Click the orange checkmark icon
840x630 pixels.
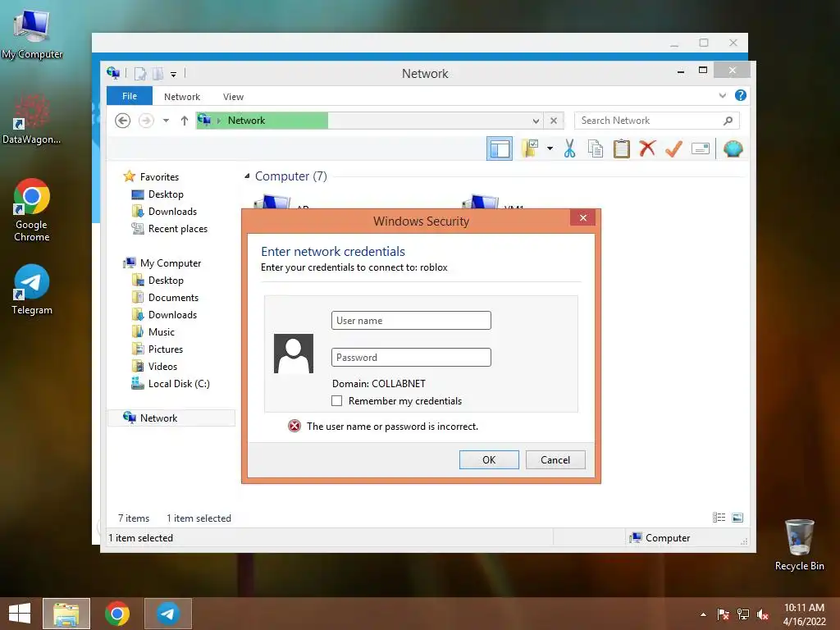[x=673, y=148]
